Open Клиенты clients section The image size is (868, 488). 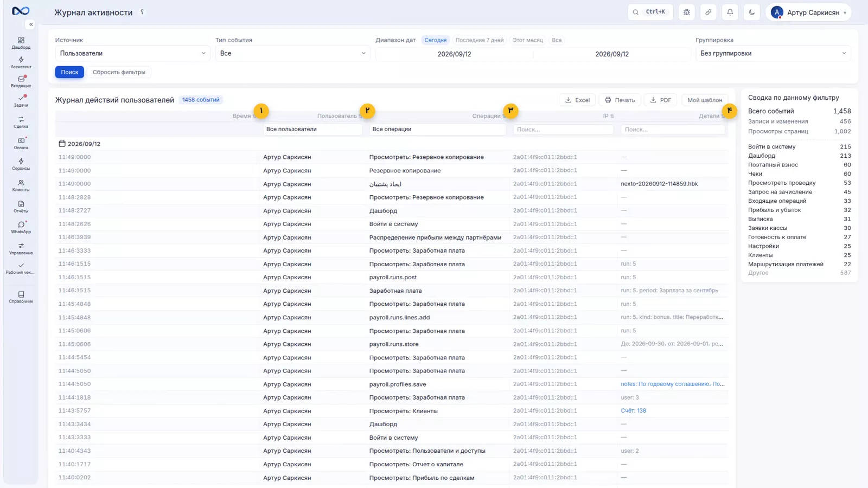tap(21, 185)
